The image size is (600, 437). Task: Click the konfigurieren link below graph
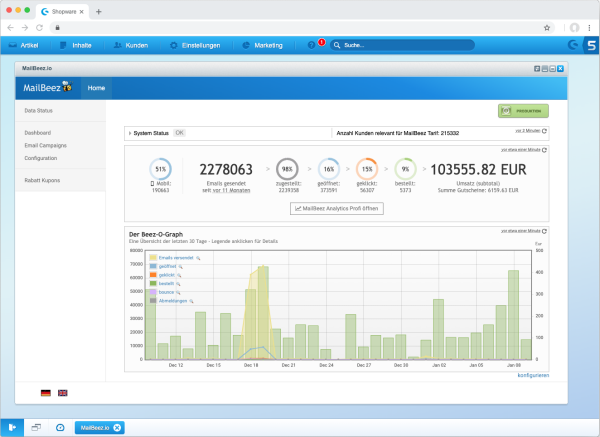coord(533,375)
